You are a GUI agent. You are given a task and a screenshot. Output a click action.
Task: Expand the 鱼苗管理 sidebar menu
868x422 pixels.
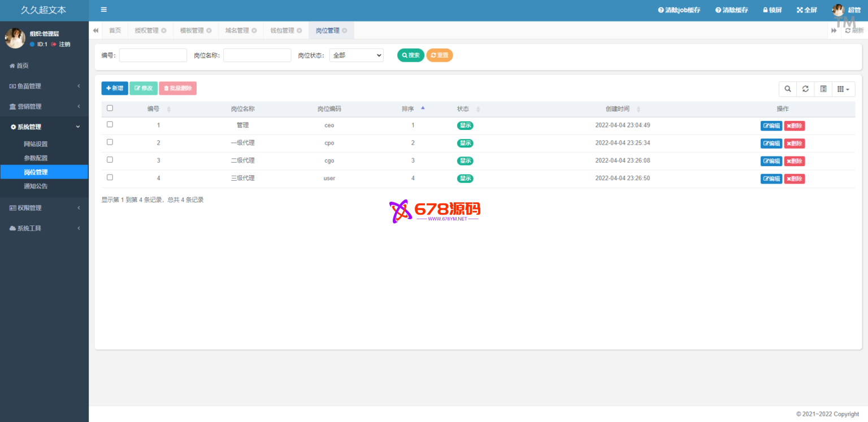click(x=44, y=86)
